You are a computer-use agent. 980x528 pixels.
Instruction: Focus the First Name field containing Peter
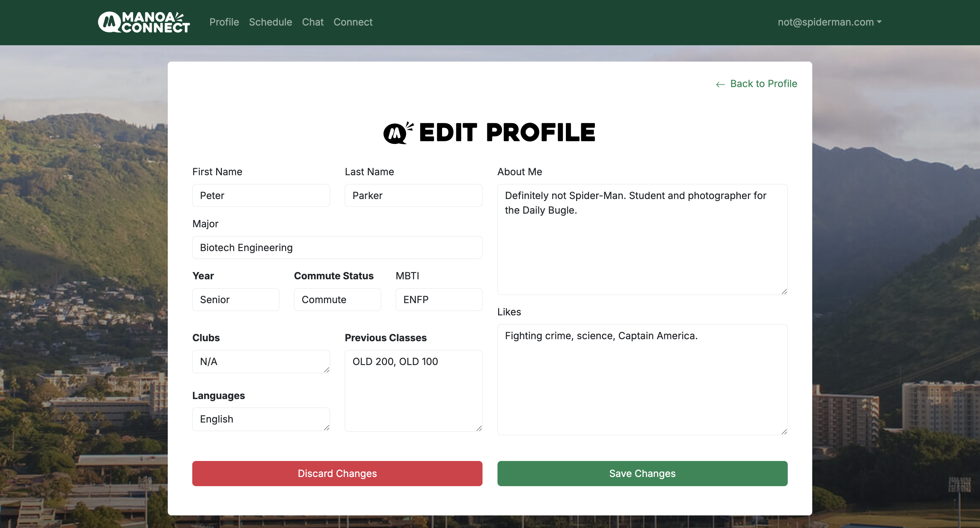(261, 196)
